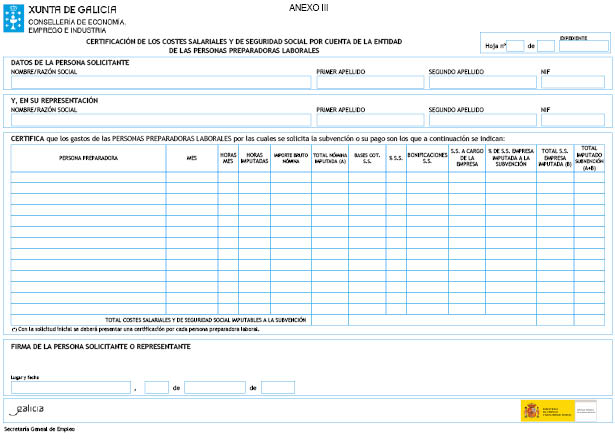Select applicant's Segundo Apellido field
This screenshot has height=439, width=615.
click(x=481, y=83)
